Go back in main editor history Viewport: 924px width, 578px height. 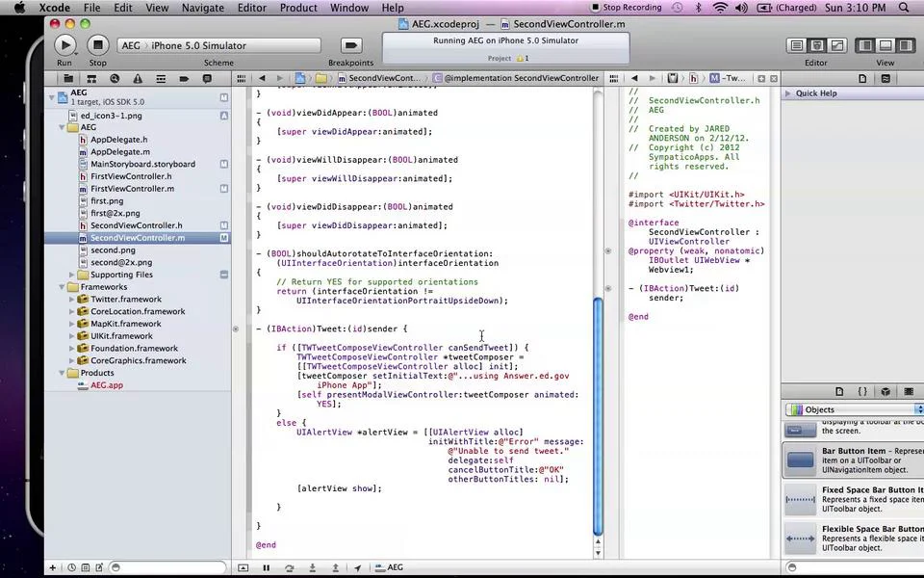click(262, 78)
